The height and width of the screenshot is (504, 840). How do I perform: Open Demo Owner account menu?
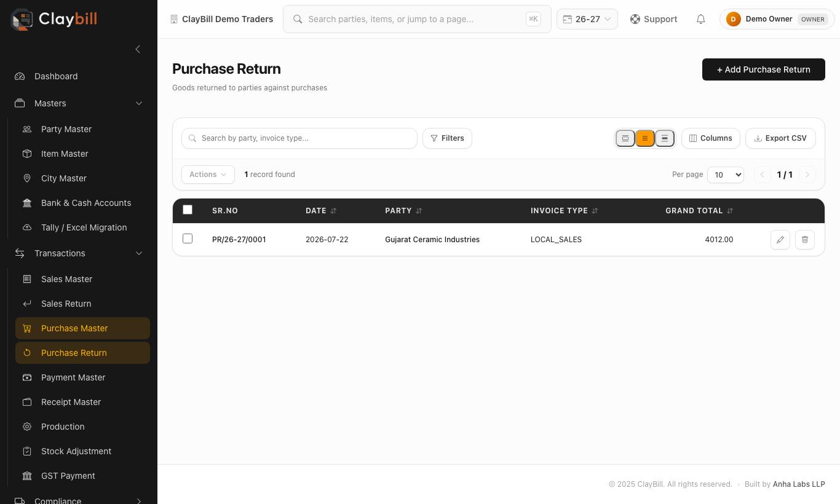(777, 19)
